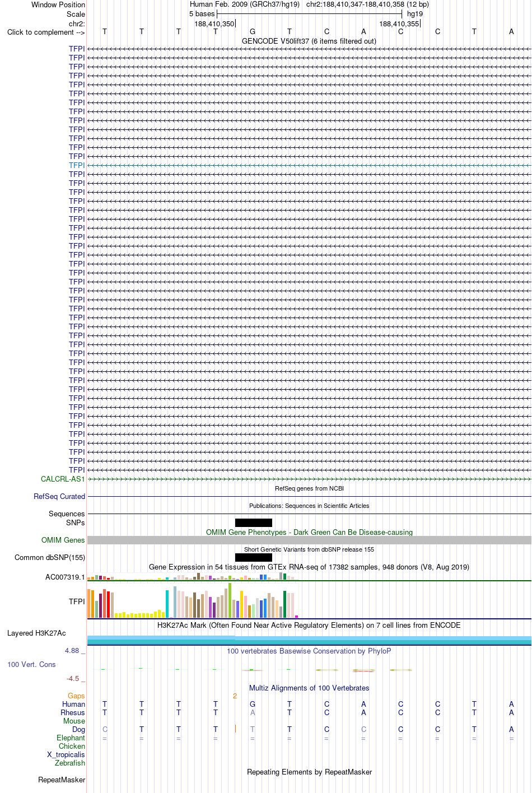Click the H3K27Ac Mark ENCODE track title

coord(309,625)
